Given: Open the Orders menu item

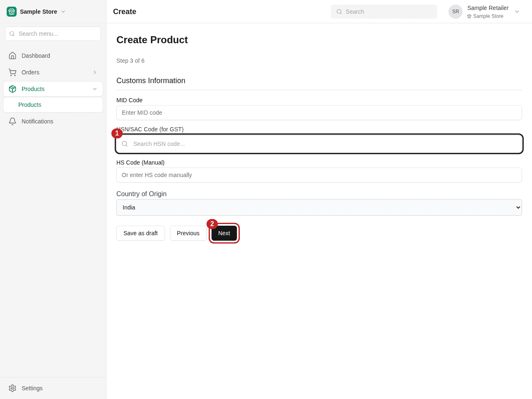Looking at the screenshot, I should [x=53, y=72].
